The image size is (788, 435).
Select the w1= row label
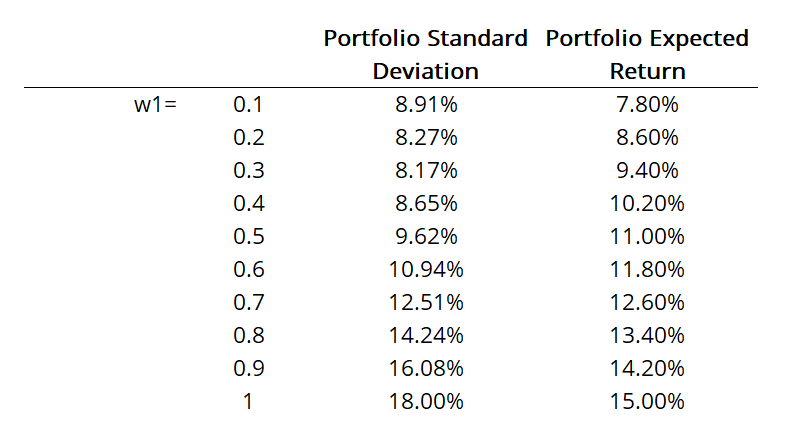(x=155, y=105)
